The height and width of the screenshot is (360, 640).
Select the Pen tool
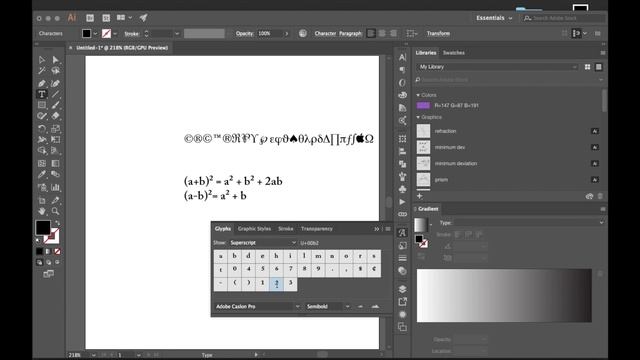[x=42, y=83]
